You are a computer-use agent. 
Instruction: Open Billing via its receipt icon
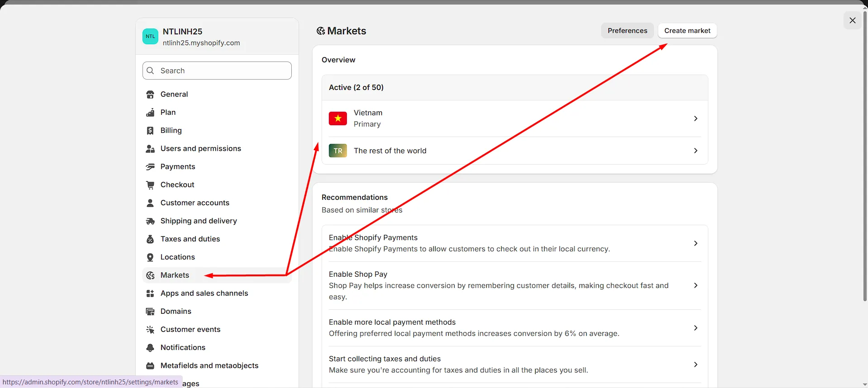(150, 131)
